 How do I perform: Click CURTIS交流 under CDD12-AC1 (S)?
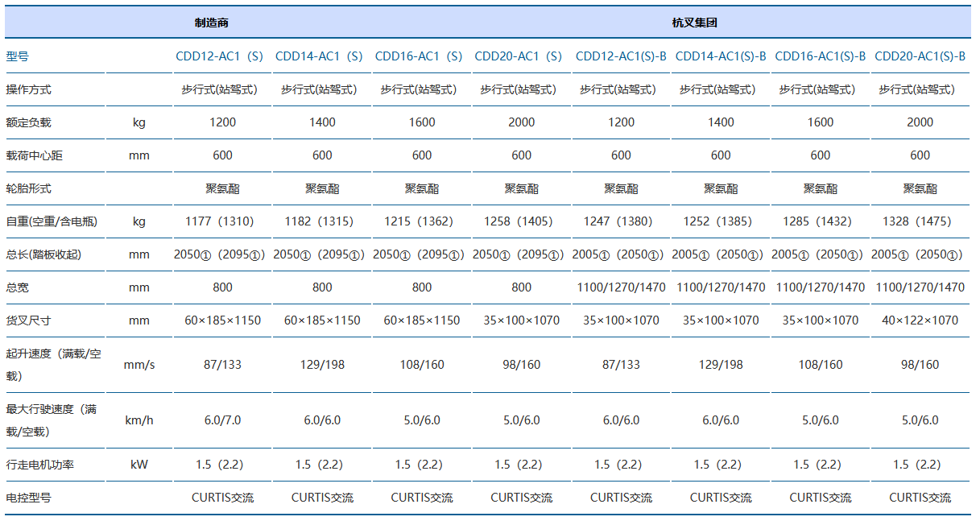tap(223, 498)
